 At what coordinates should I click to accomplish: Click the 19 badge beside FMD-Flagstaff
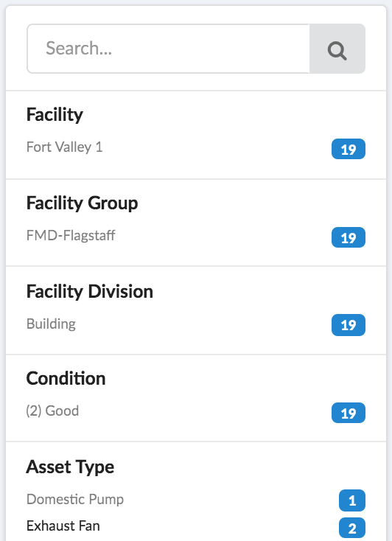(349, 237)
